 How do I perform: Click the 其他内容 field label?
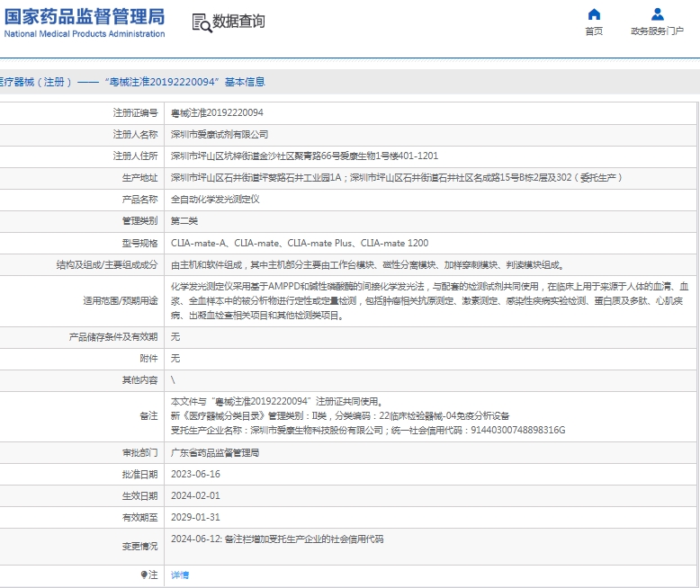point(139,380)
